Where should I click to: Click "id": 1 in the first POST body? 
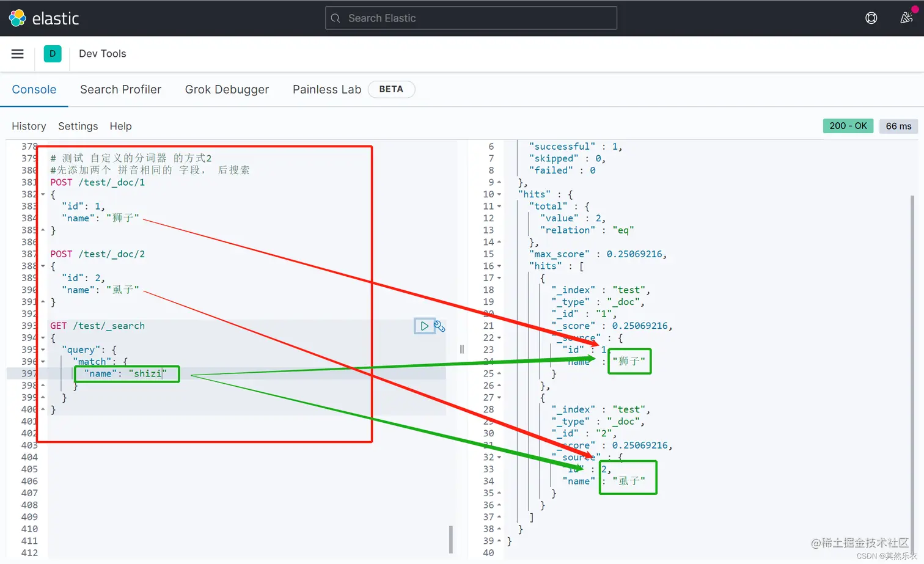click(83, 207)
